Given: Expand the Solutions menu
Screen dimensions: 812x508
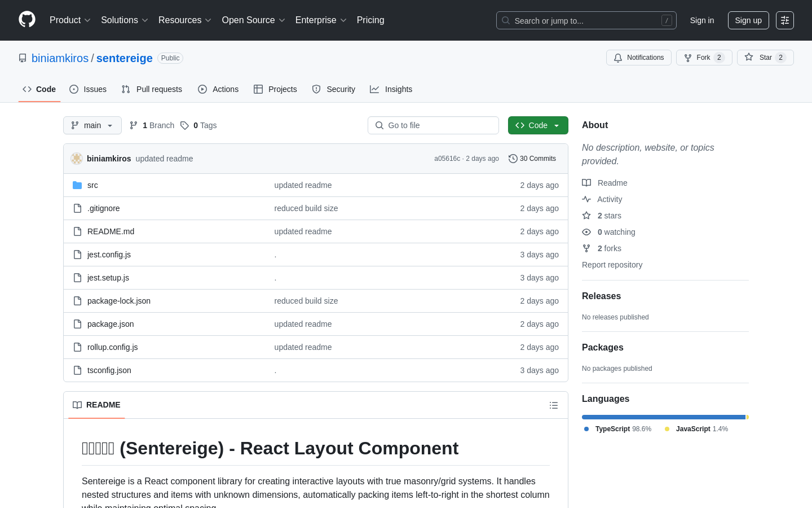Looking at the screenshot, I should coord(125,20).
